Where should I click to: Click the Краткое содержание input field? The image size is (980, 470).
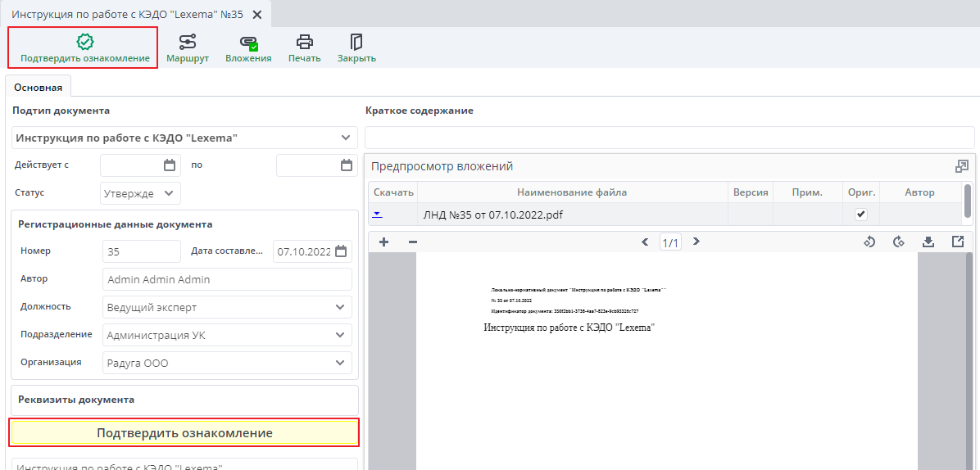[669, 138]
